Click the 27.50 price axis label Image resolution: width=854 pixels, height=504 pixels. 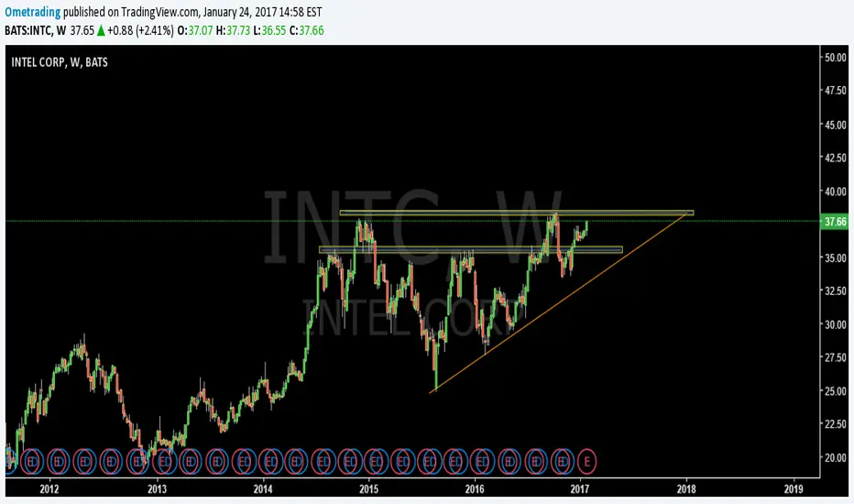pos(836,357)
